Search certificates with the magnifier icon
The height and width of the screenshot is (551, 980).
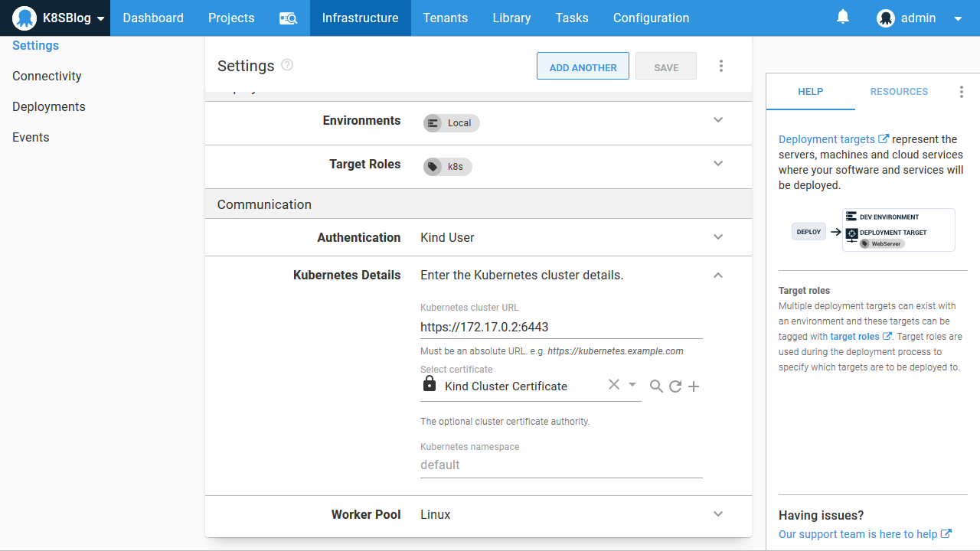[x=656, y=386]
